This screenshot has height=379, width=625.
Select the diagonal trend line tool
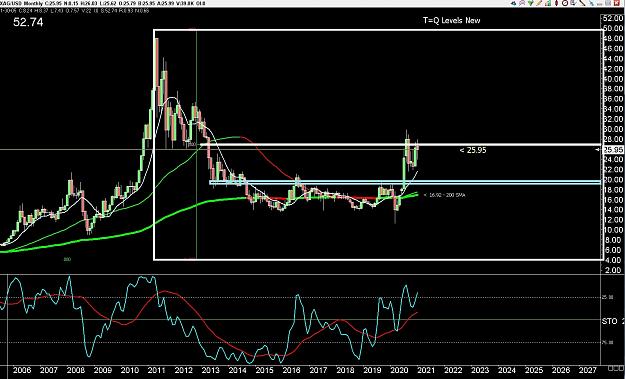pos(583,3)
